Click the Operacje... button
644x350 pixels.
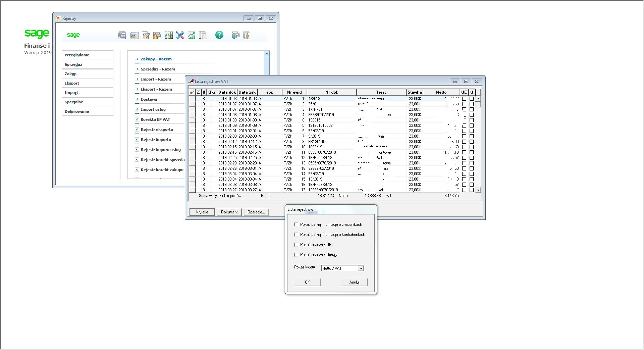pyautogui.click(x=256, y=212)
